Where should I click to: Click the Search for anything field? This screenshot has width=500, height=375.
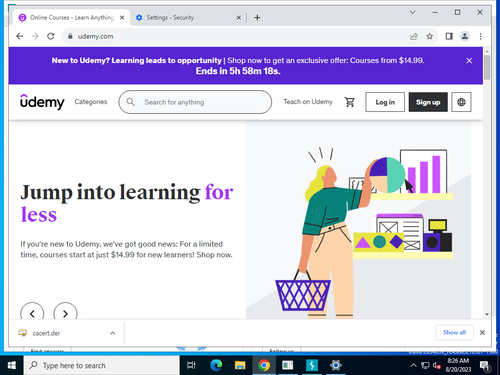pos(195,102)
